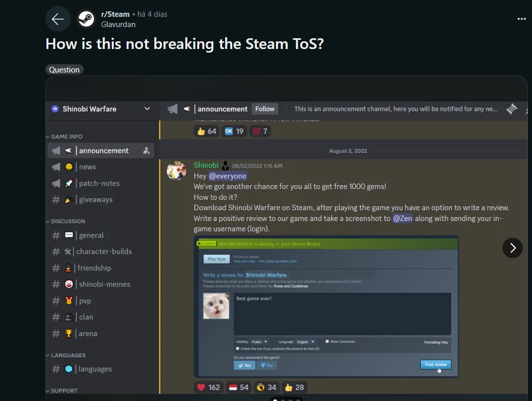This screenshot has width=532, height=401.
Task: Click the Follow button for the announcement channel
Action: (x=264, y=109)
